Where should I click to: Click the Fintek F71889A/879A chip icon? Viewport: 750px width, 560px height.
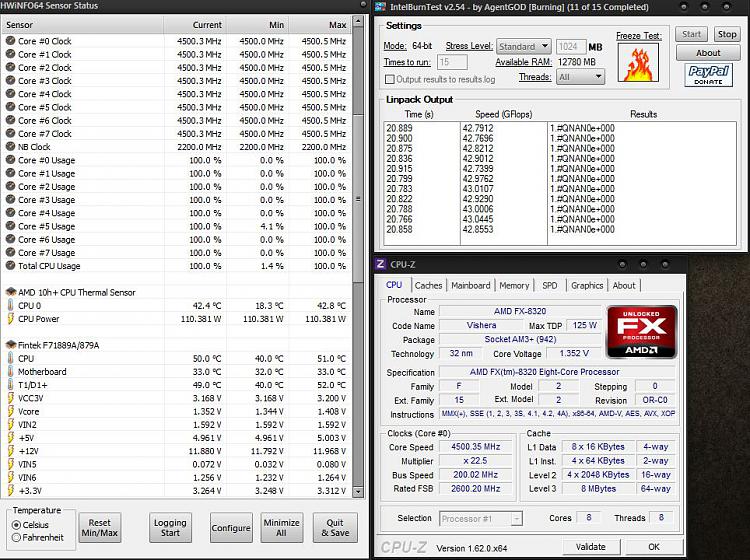click(11, 345)
